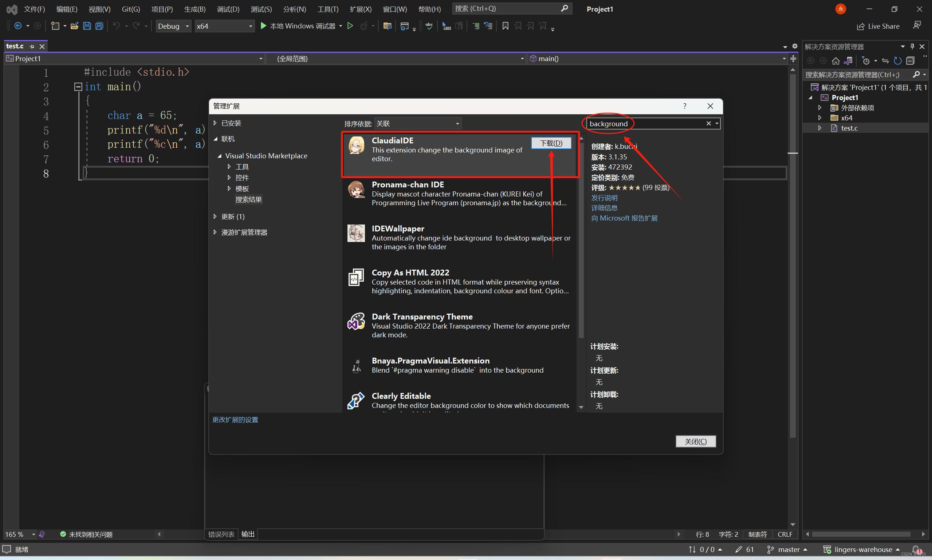
Task: Refresh the Solution Explorer
Action: (x=898, y=60)
